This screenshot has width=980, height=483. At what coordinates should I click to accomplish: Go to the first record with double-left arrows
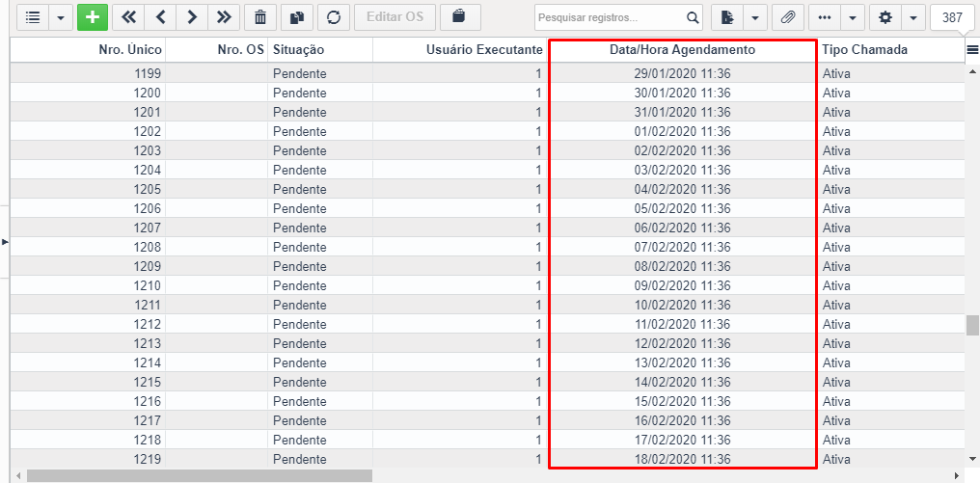(128, 17)
